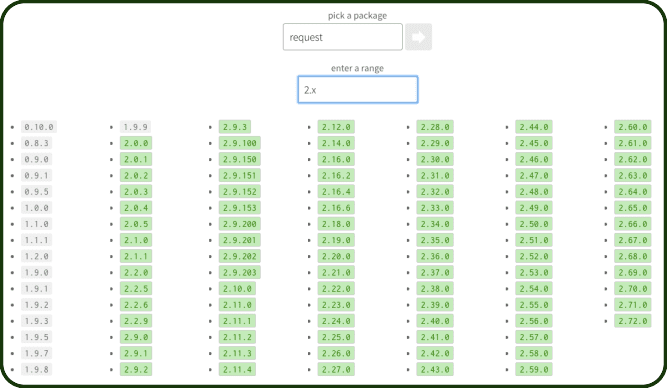Select version 0.8.3
This screenshot has height=388, width=667.
pyautogui.click(x=36, y=143)
